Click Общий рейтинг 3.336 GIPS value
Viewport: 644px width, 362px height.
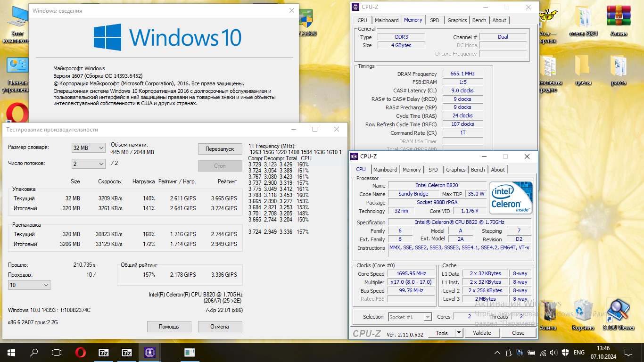click(x=224, y=275)
